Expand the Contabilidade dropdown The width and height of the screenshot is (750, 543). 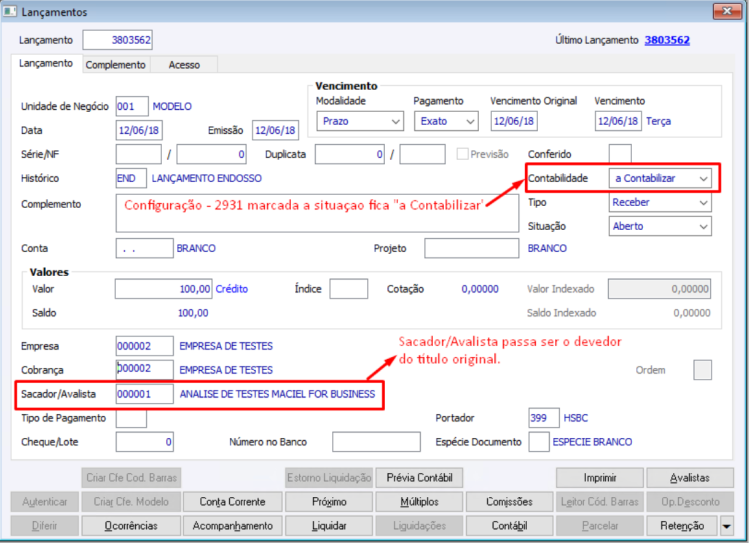coord(660,178)
